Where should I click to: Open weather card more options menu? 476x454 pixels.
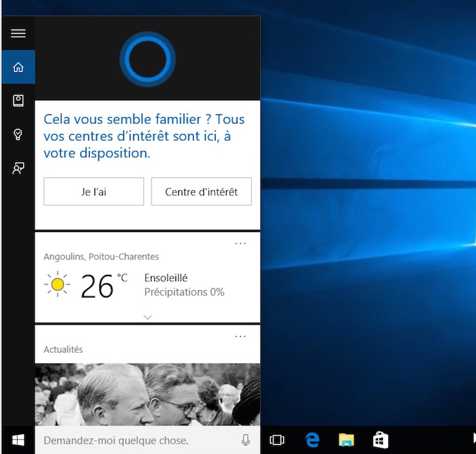pyautogui.click(x=240, y=243)
